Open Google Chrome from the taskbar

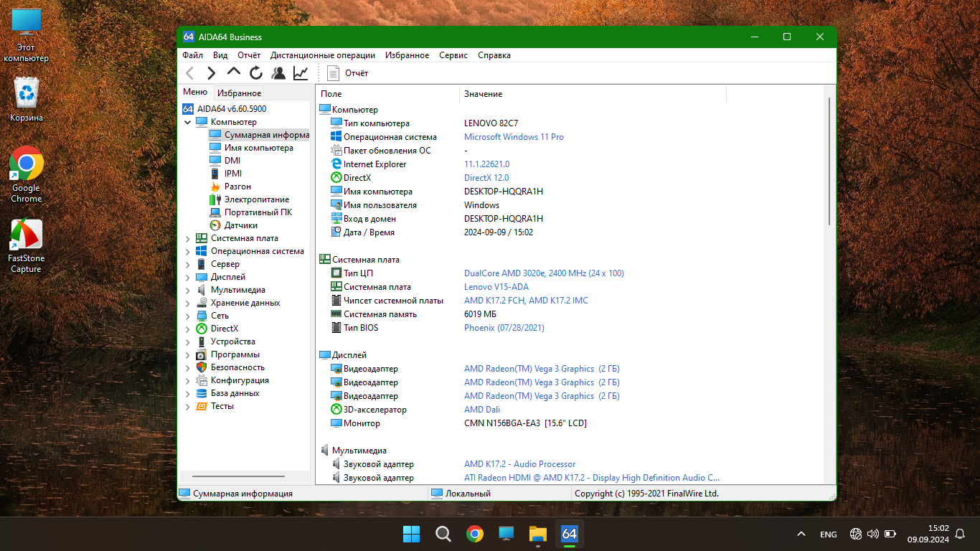[x=474, y=534]
